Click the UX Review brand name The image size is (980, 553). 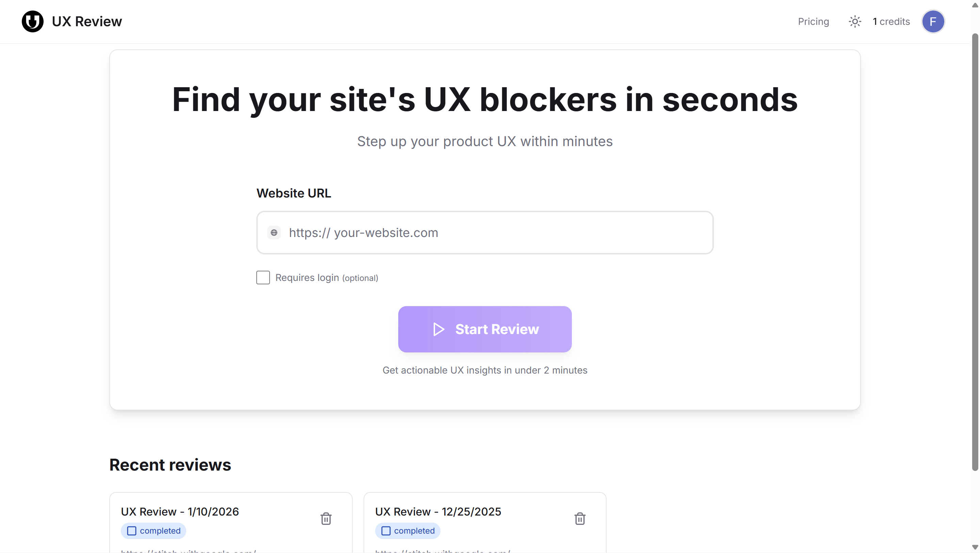pos(87,22)
